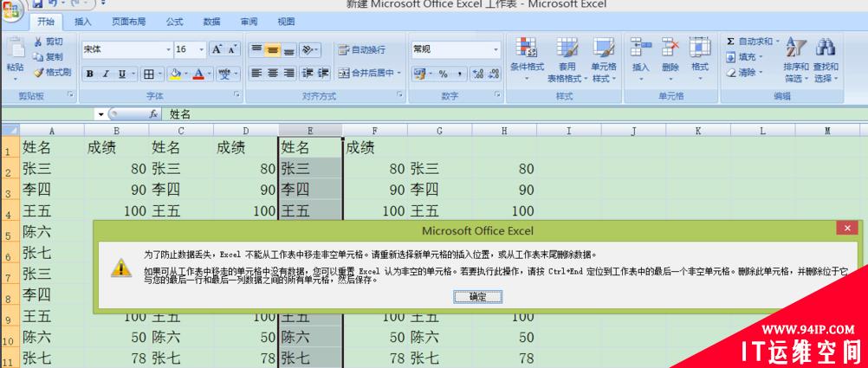The image size is (868, 368).
Task: Open Cell Styles (单元格样式)
Action: (604, 60)
